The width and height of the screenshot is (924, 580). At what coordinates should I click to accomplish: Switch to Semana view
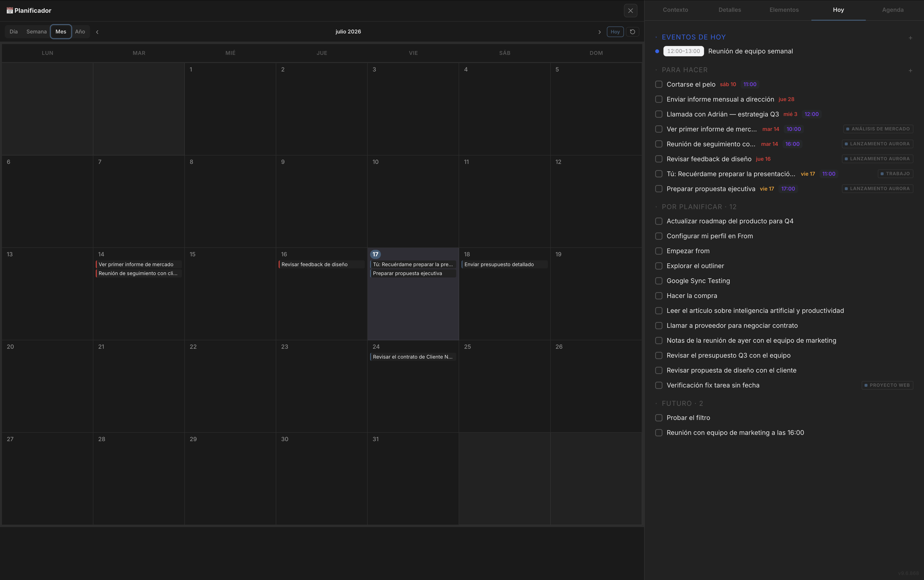[x=36, y=32]
